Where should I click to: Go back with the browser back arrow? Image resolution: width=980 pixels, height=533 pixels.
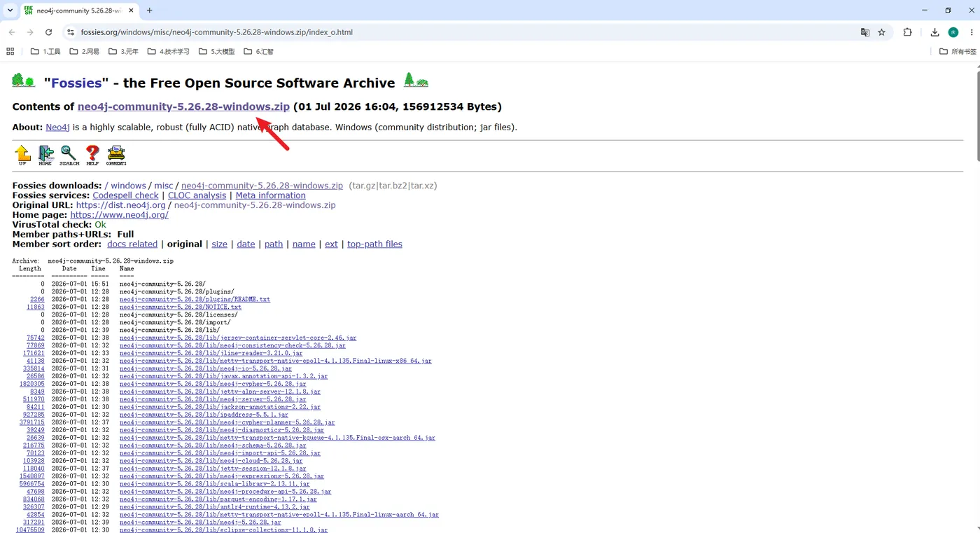point(12,32)
